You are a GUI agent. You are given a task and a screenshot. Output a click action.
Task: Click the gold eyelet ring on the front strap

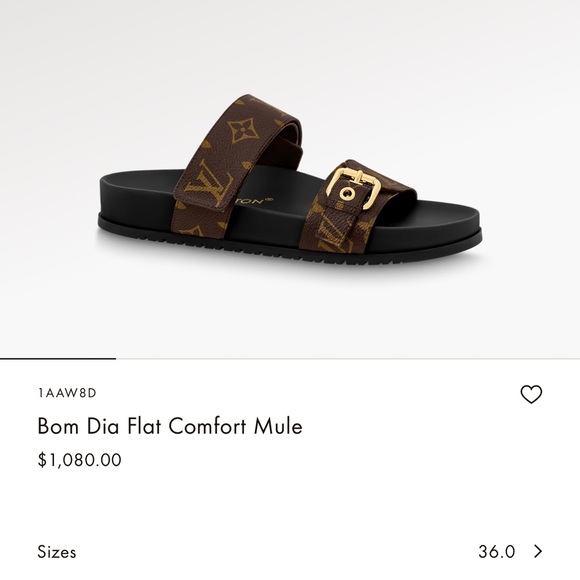(x=347, y=193)
